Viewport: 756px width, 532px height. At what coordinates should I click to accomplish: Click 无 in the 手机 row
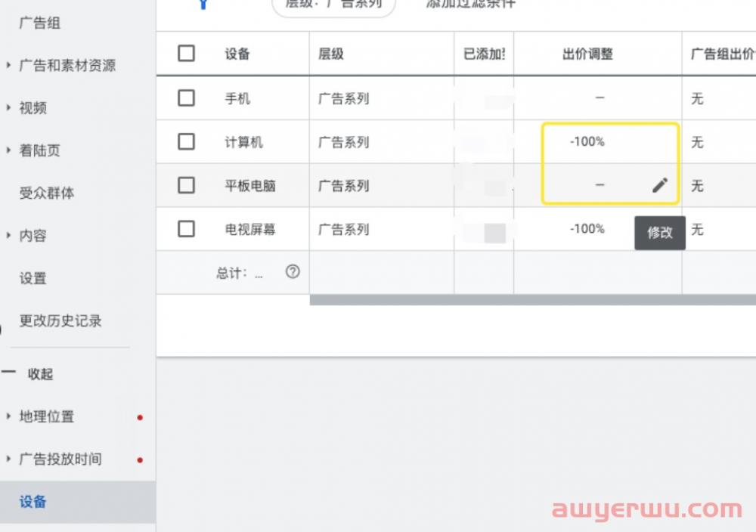coord(697,98)
